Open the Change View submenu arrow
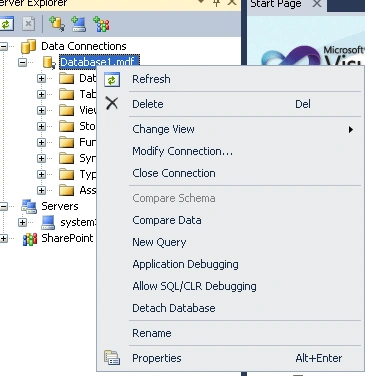This screenshot has width=365, height=376. pyautogui.click(x=350, y=129)
